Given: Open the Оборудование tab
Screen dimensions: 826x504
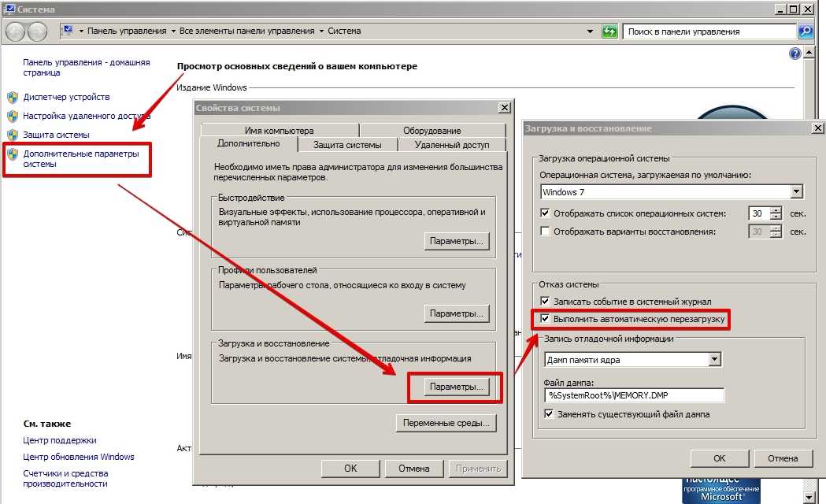Looking at the screenshot, I should point(432,131).
